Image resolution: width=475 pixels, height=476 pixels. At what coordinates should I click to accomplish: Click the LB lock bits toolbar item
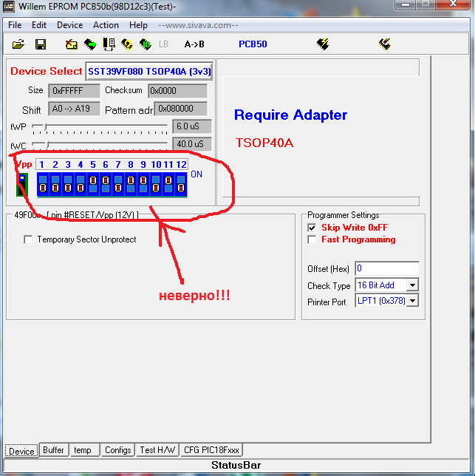163,44
